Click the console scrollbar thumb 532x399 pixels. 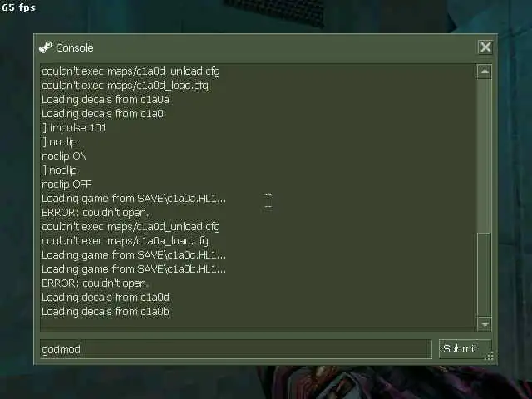[485, 275]
